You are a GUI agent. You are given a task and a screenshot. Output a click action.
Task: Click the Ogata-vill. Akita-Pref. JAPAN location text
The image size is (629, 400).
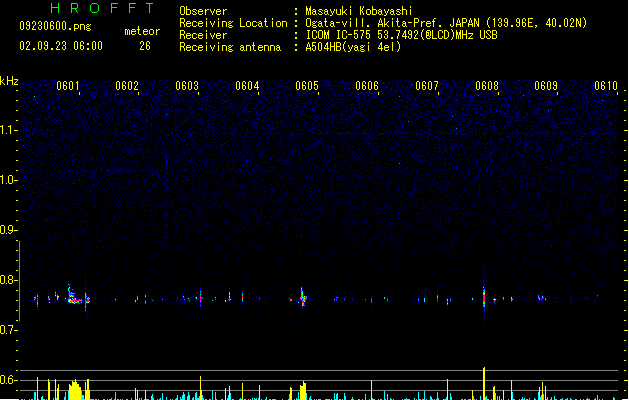click(446, 23)
